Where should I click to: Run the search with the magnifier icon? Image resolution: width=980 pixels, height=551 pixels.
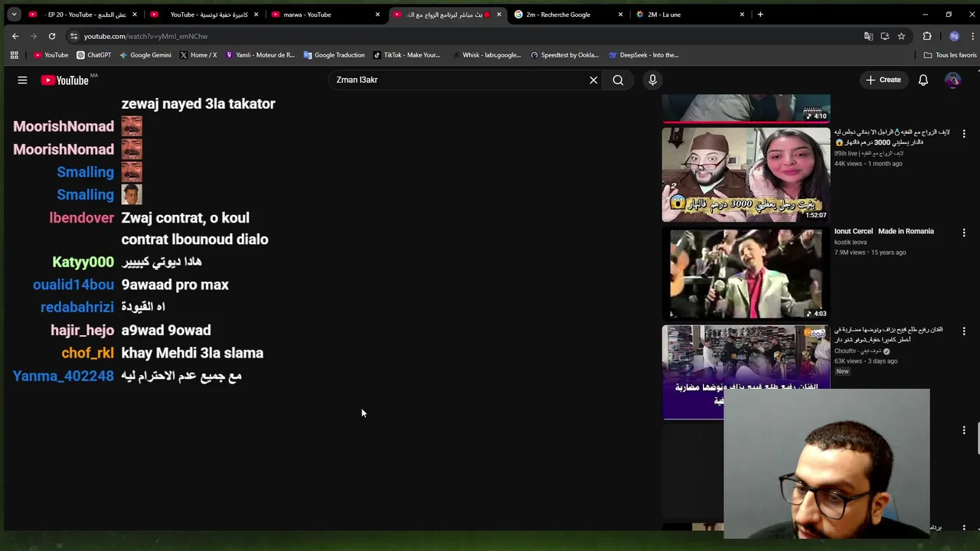618,80
